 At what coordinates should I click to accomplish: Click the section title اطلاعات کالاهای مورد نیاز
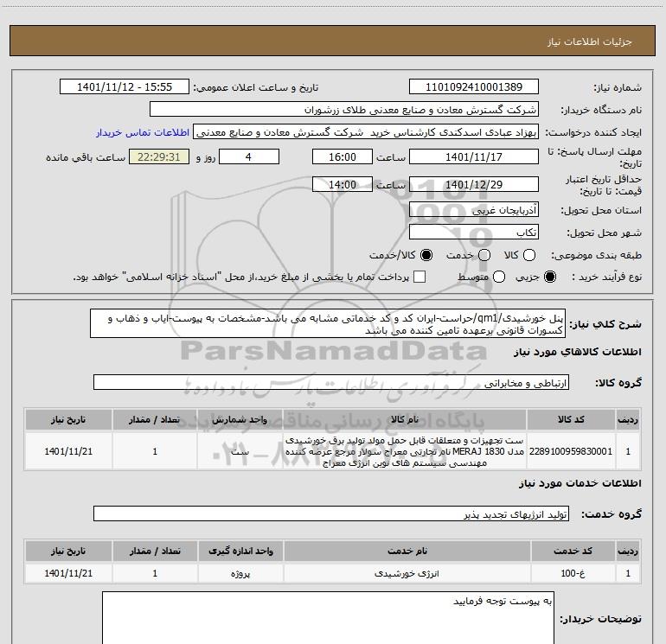[577, 352]
